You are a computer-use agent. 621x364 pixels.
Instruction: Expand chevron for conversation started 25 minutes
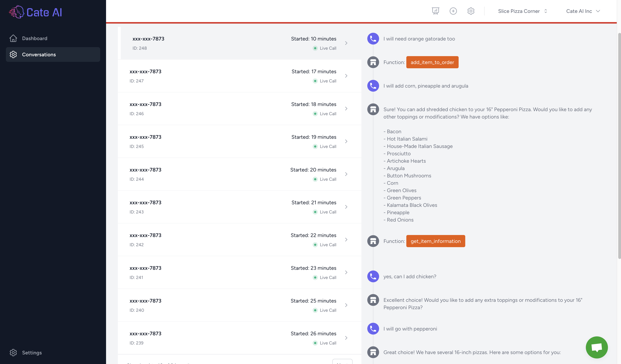(346, 305)
